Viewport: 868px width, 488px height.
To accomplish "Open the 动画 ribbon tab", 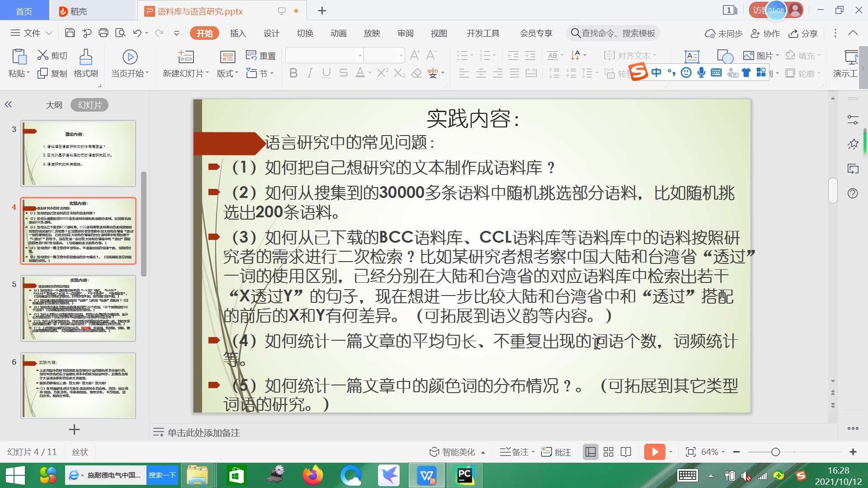I will click(338, 33).
